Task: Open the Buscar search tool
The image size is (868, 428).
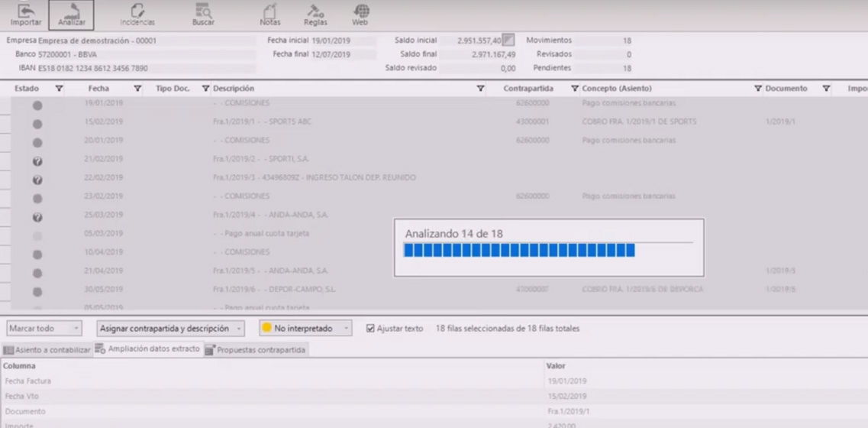Action: click(203, 15)
